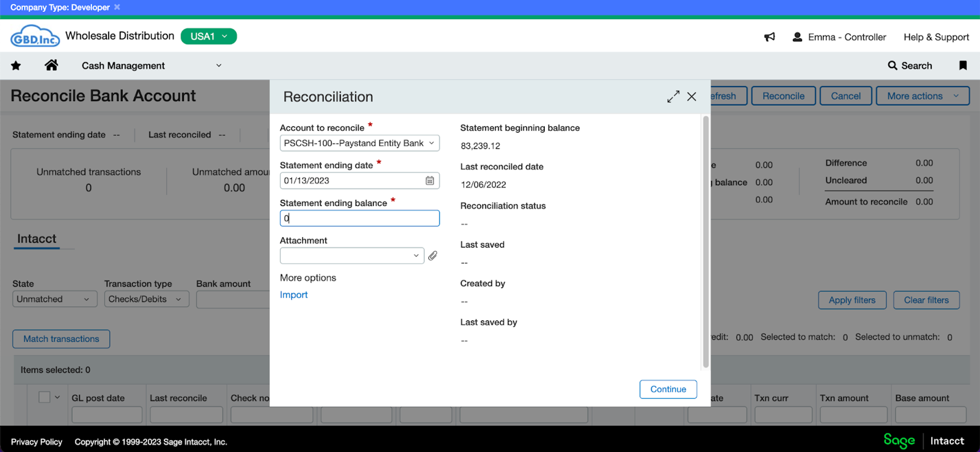Mark this page as a favorite star
The width and height of the screenshot is (980, 452).
click(x=15, y=65)
